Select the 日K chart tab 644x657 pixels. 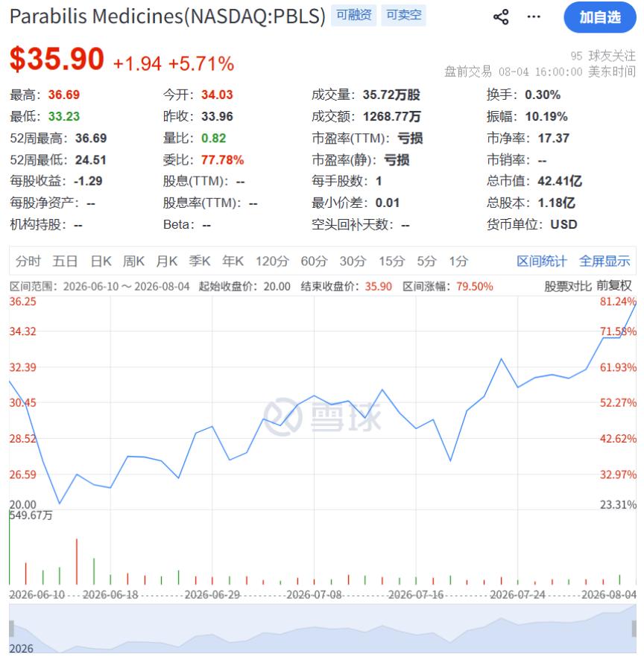click(101, 261)
